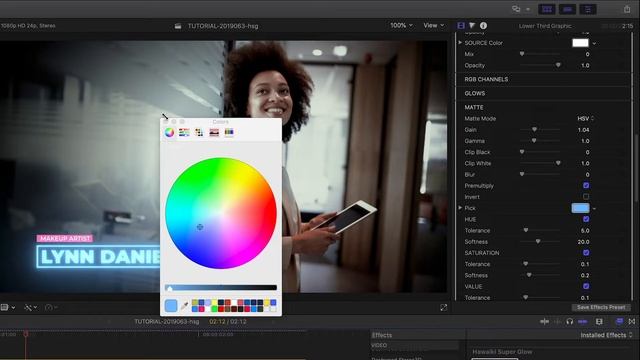The height and width of the screenshot is (360, 640).
Task: Toggle headphones solo icon in the timeline bar
Action: tap(570, 322)
